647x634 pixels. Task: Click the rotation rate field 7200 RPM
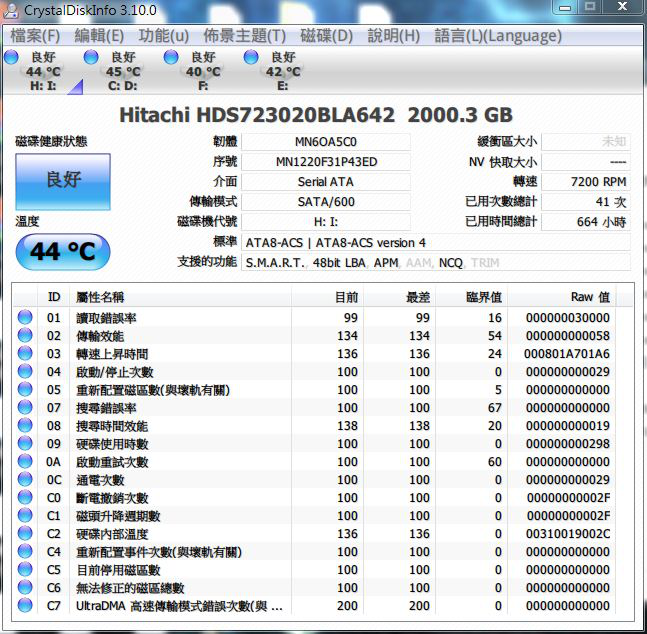(586, 182)
